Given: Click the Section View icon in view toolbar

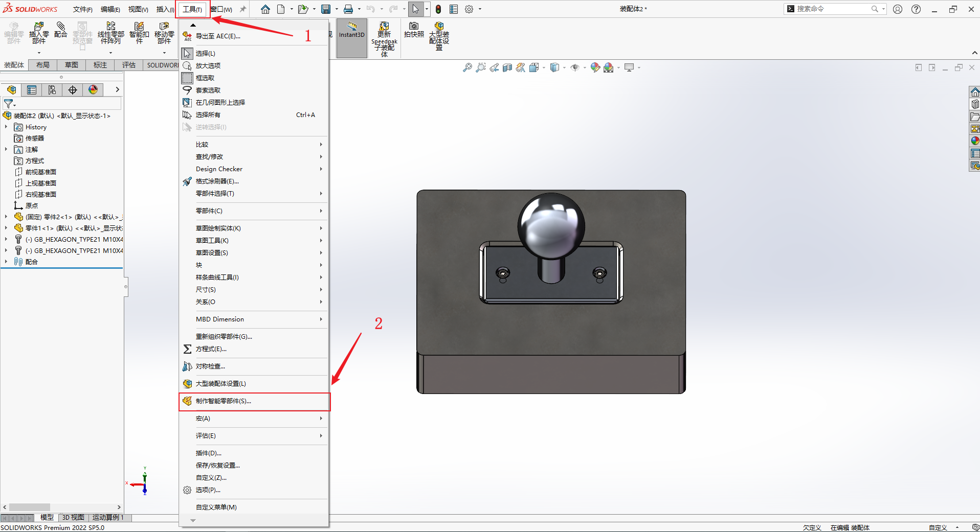Looking at the screenshot, I should pyautogui.click(x=507, y=67).
